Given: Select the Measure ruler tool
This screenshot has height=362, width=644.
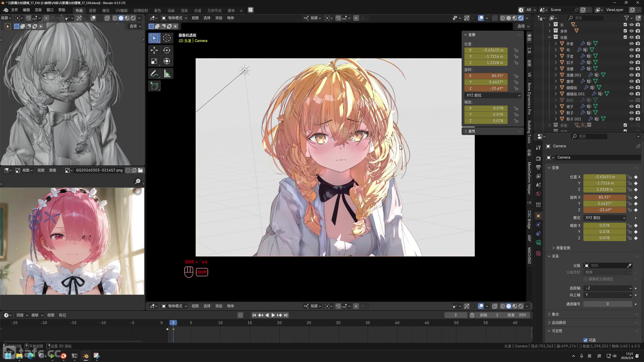Looking at the screenshot, I should point(167,74).
